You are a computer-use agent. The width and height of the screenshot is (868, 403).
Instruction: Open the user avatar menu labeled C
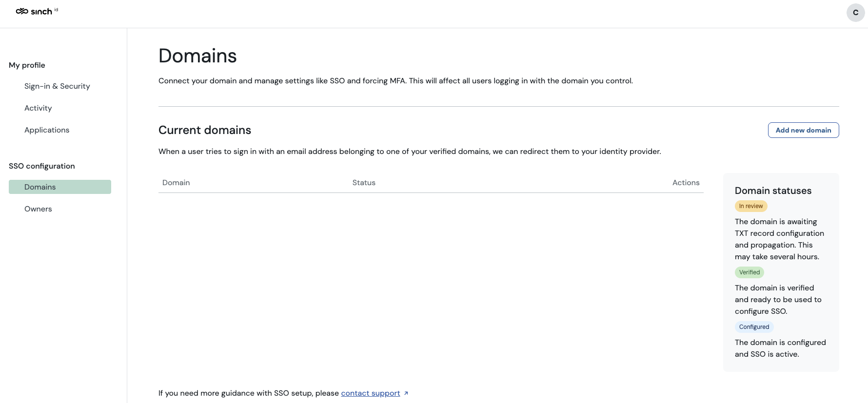pyautogui.click(x=855, y=13)
